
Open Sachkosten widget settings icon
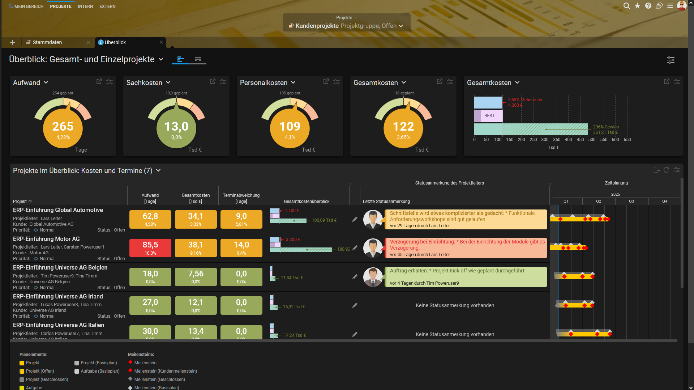tap(223, 81)
